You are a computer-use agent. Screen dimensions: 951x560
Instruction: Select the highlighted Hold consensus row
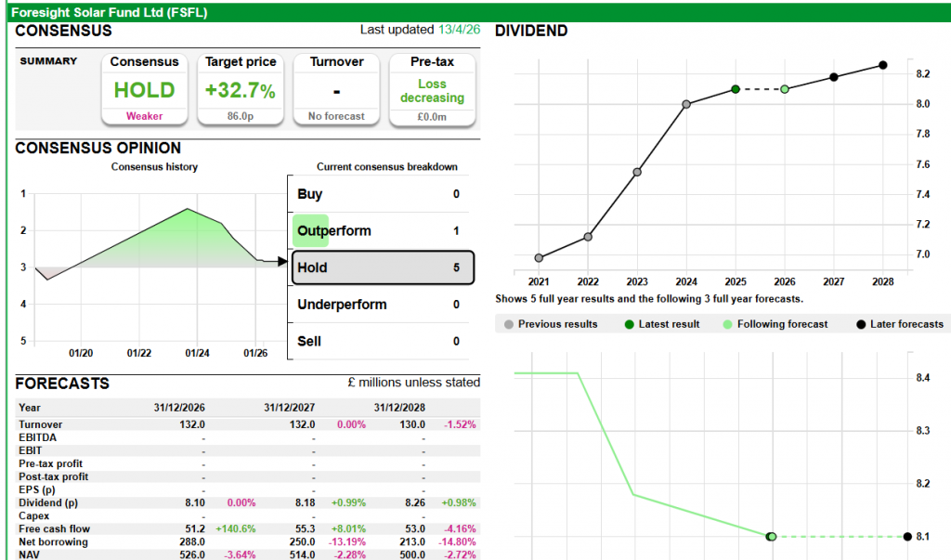[x=382, y=267]
